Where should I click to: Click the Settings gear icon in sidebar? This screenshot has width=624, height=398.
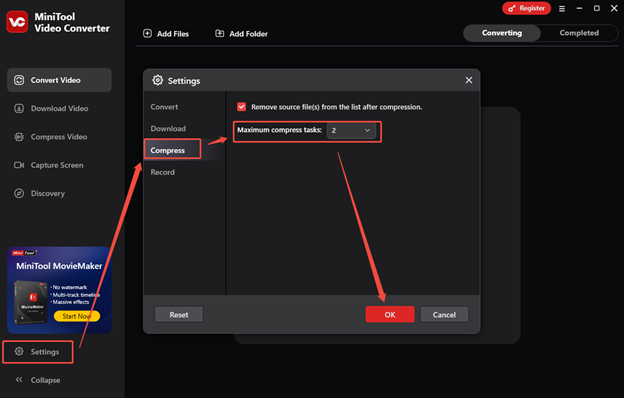pyautogui.click(x=19, y=351)
